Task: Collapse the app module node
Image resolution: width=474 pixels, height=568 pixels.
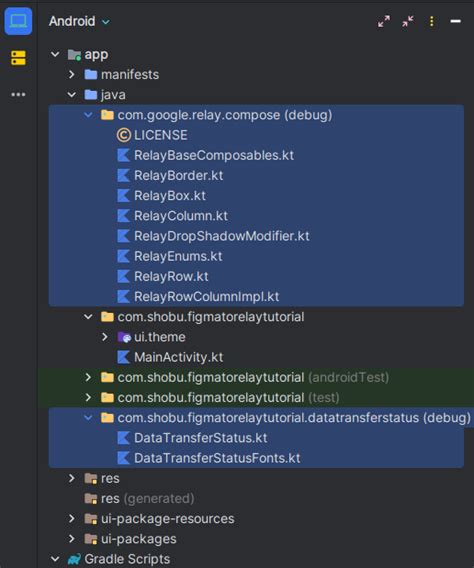Action: click(x=55, y=54)
